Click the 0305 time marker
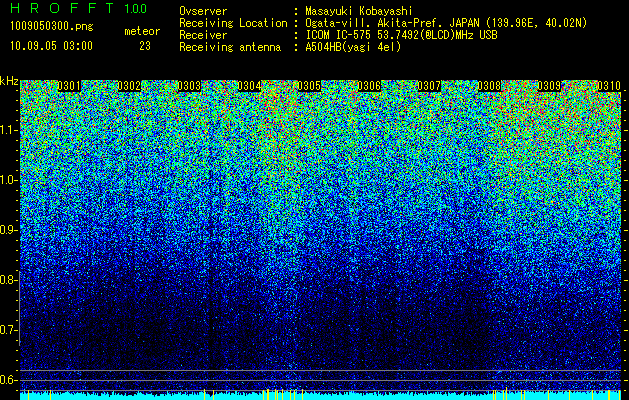This screenshot has height=400, width=629. pos(309,86)
